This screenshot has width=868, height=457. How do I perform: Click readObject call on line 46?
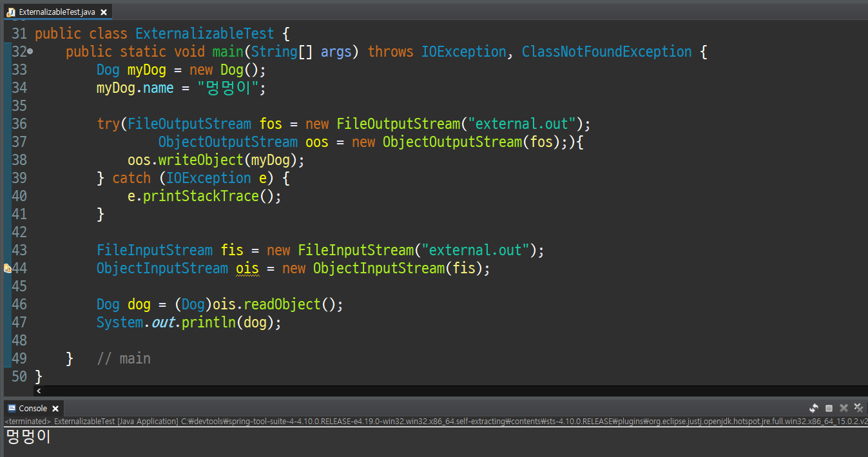pos(282,304)
